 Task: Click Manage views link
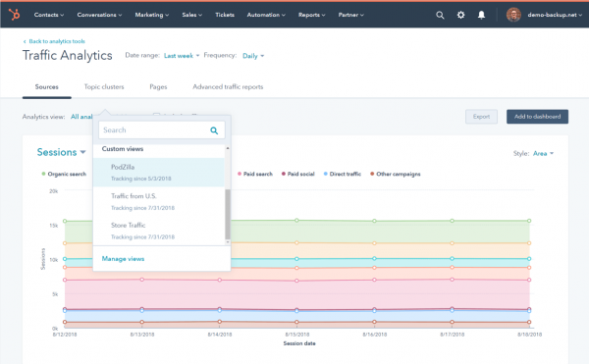click(x=123, y=259)
